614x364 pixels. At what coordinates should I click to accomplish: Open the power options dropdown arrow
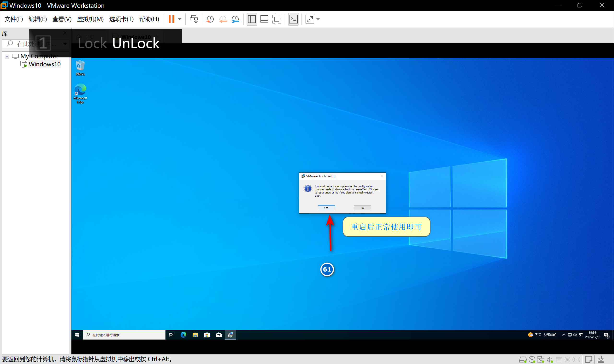(180, 19)
